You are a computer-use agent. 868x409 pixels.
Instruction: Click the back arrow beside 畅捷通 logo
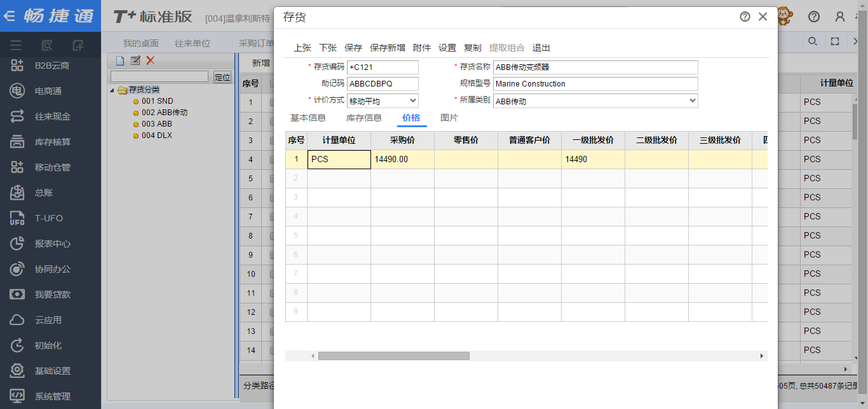10,16
